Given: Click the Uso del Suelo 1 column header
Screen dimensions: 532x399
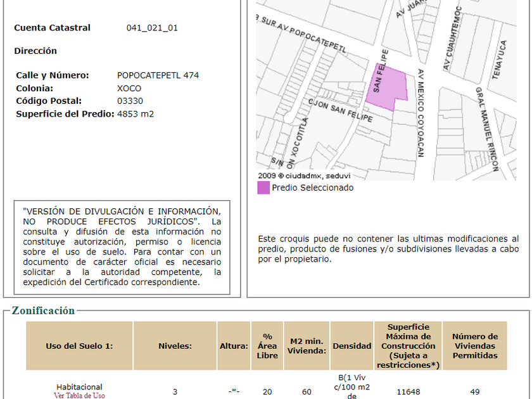Looking at the screenshot, I should pos(79,346).
